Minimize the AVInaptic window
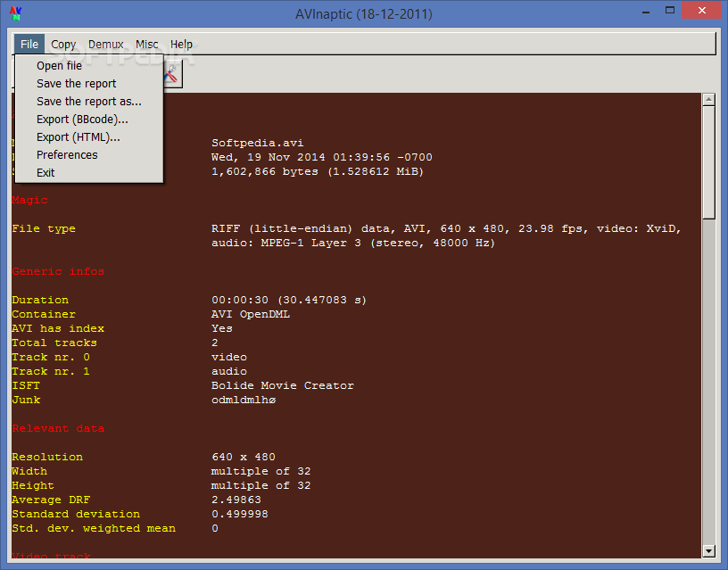Image resolution: width=728 pixels, height=570 pixels. pos(645,12)
